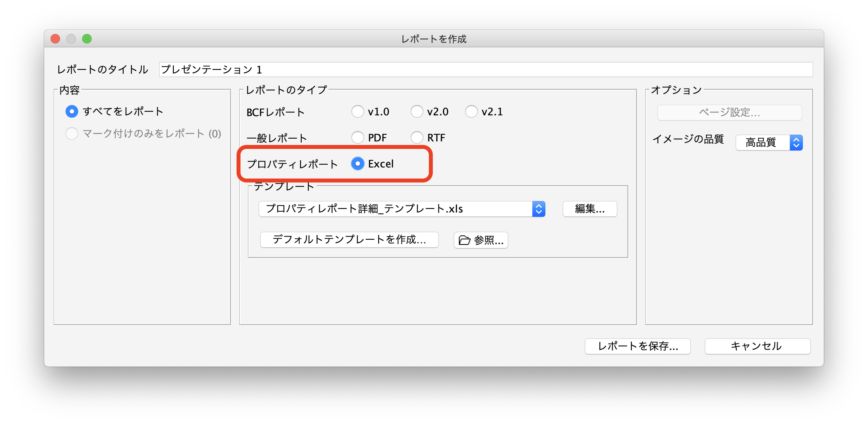868x425 pixels.
Task: Click the 編集... button
Action: click(590, 209)
